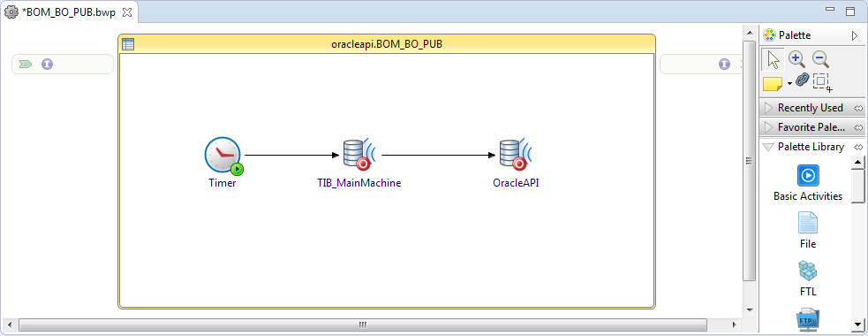Screen dimensions: 868x336
Task: Pin the Recently Used drawer open
Action: pyautogui.click(x=858, y=108)
